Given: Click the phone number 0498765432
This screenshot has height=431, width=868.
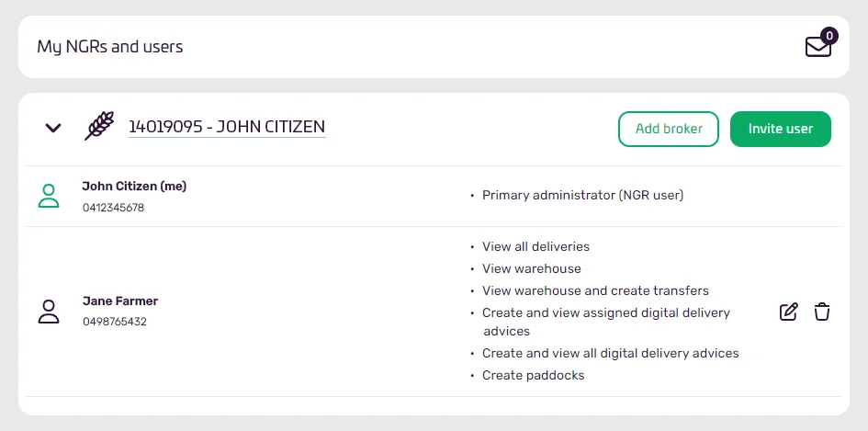Looking at the screenshot, I should 115,322.
